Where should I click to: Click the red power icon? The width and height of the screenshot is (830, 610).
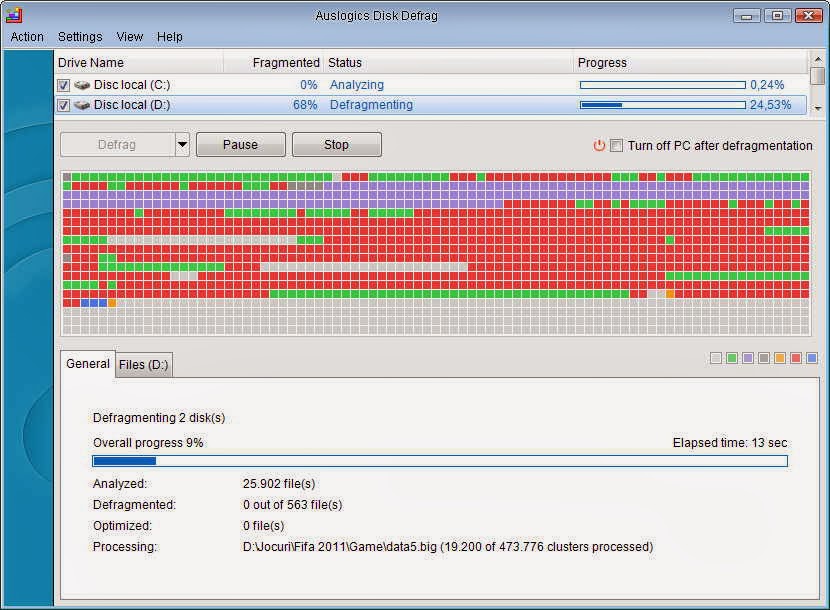coord(599,145)
